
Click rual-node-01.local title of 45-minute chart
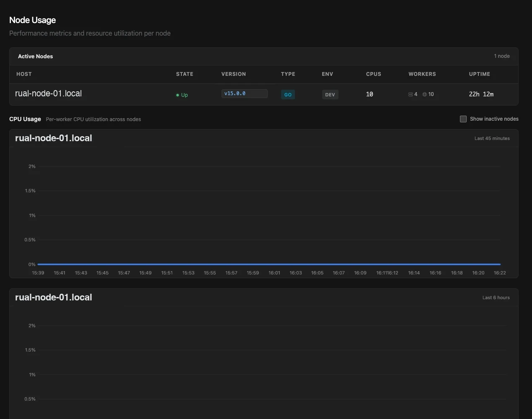click(x=54, y=138)
